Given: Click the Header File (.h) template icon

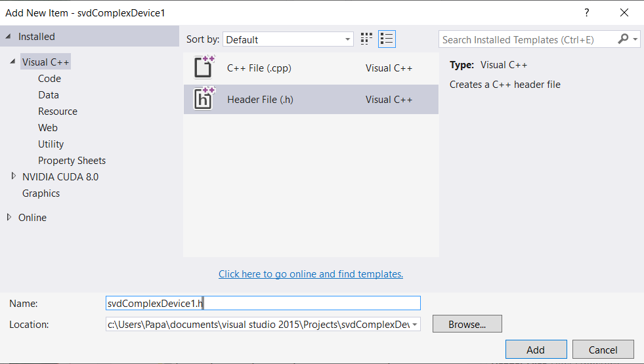Looking at the screenshot, I should (x=204, y=99).
